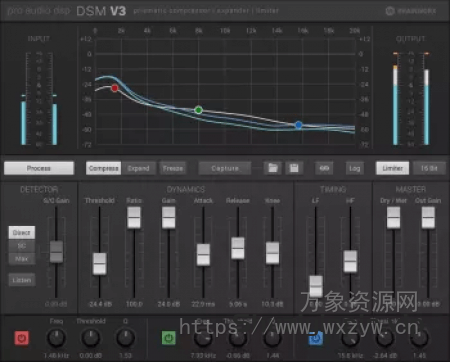Click the blue band node on the graph

point(299,125)
